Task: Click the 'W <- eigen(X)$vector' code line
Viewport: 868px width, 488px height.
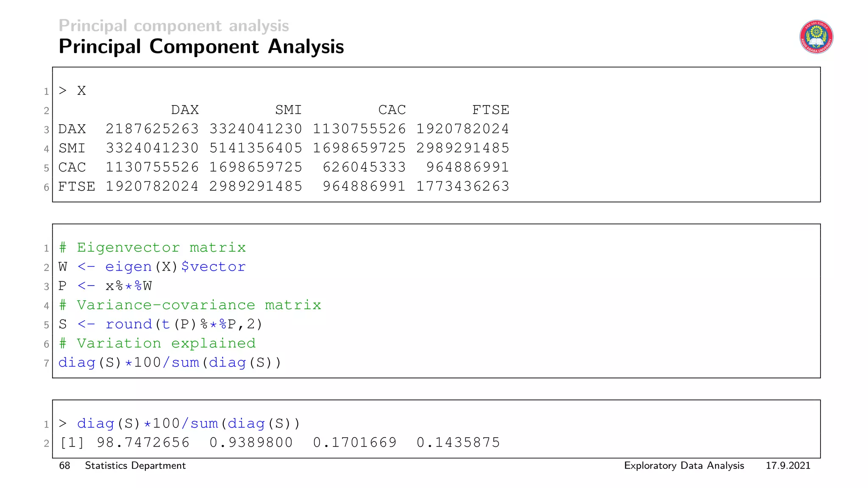Action: click(152, 267)
